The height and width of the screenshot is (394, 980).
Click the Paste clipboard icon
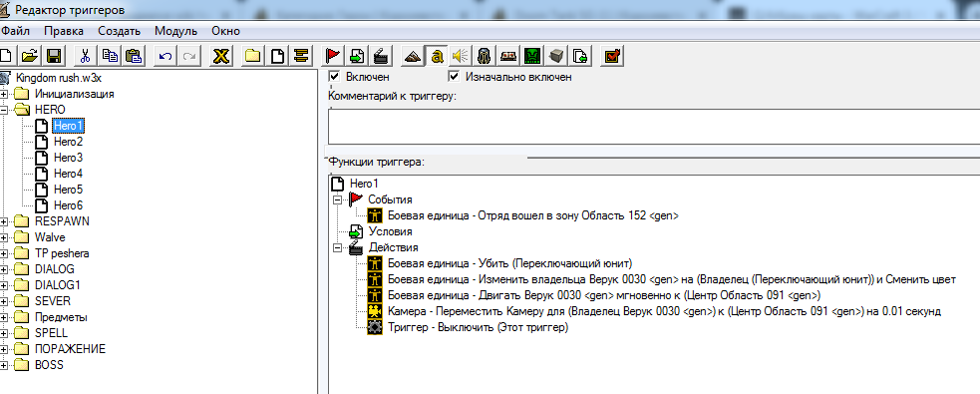click(x=134, y=56)
